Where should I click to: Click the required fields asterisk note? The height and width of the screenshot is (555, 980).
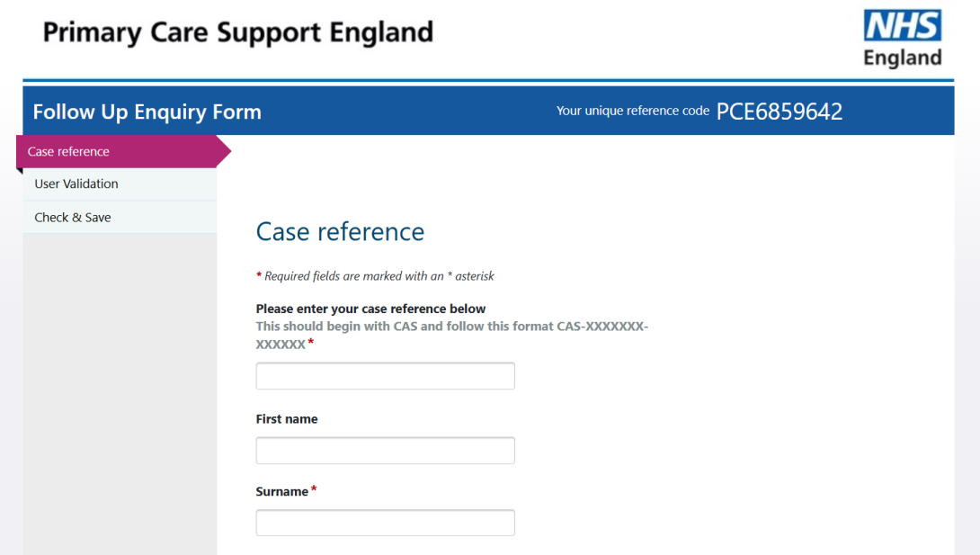pyautogui.click(x=375, y=276)
